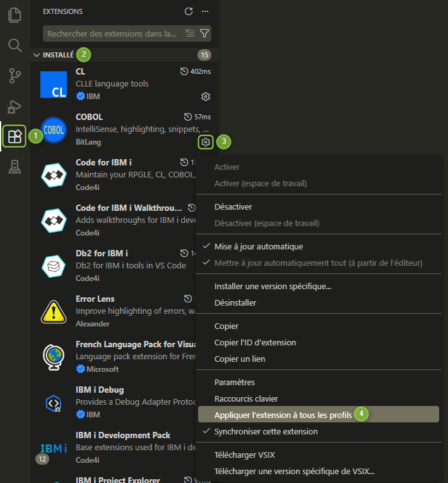Choose 'Désinstaller' from the context menu

235,302
